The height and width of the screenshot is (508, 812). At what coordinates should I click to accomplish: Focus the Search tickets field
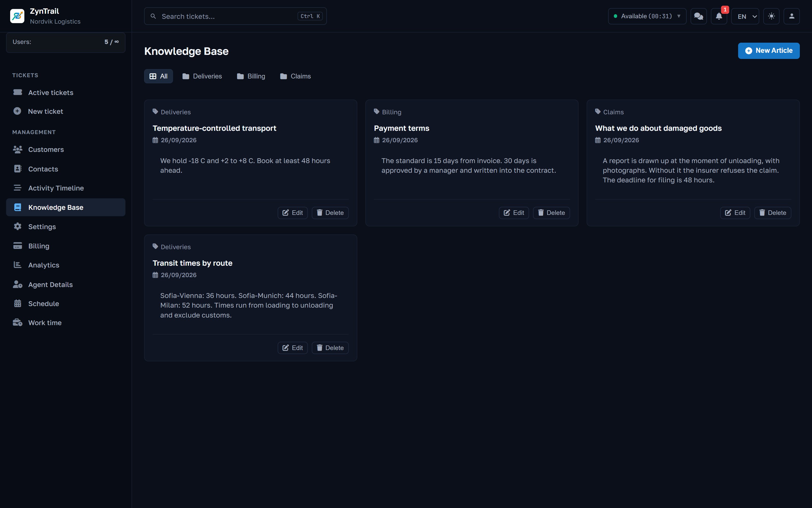235,16
